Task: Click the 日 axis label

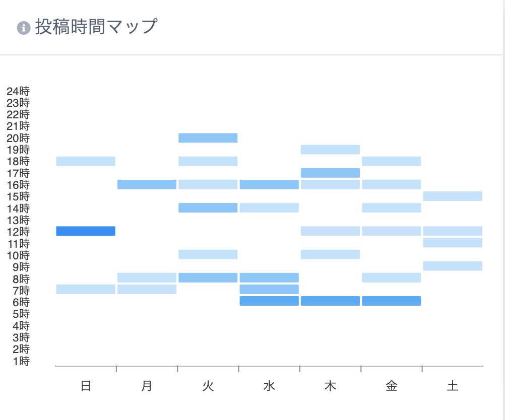Action: [86, 386]
